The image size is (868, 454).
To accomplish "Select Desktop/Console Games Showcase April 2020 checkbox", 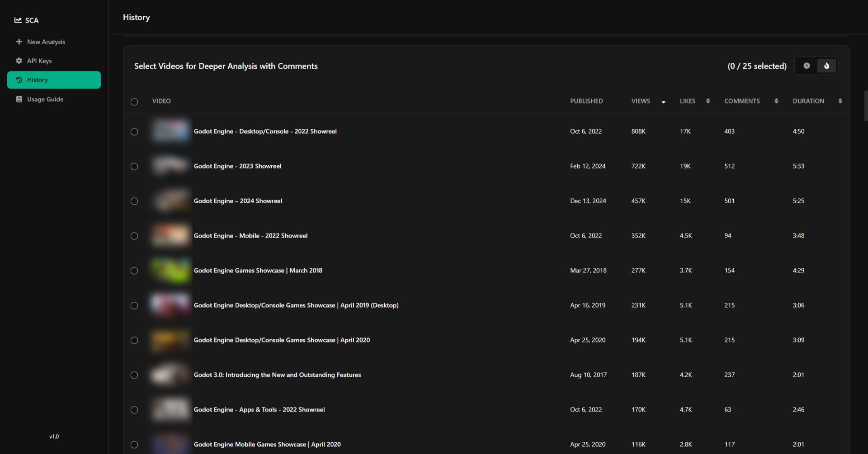I will [x=134, y=340].
